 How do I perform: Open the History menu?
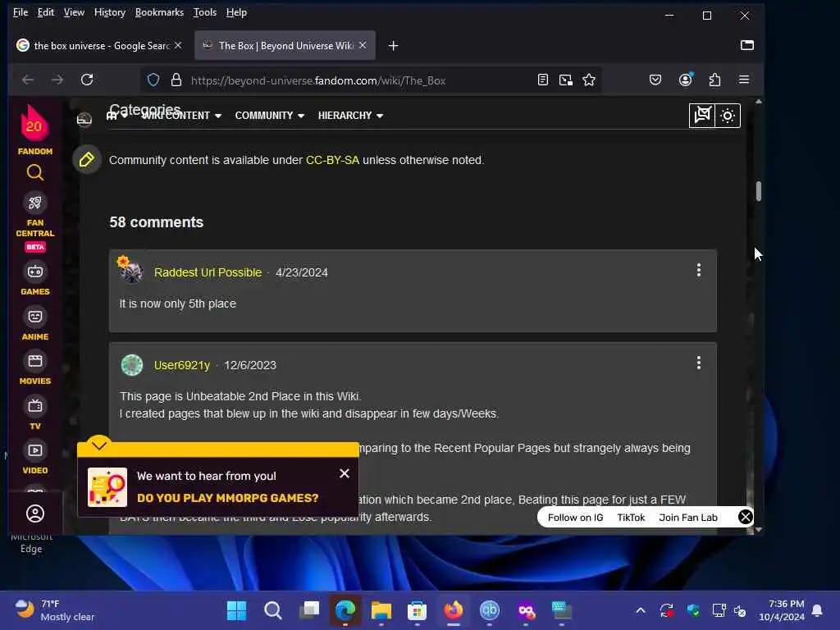coord(110,12)
